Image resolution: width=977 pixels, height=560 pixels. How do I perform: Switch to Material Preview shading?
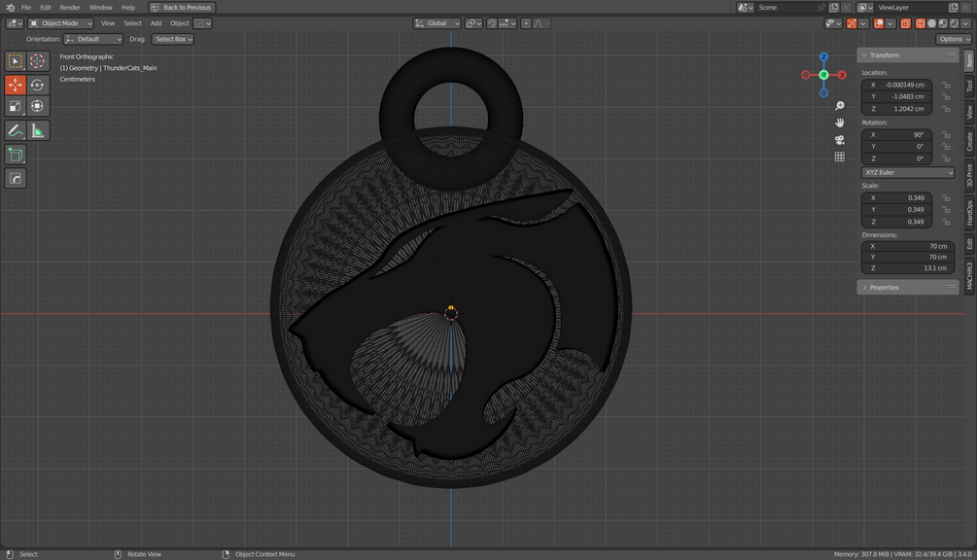[x=943, y=23]
